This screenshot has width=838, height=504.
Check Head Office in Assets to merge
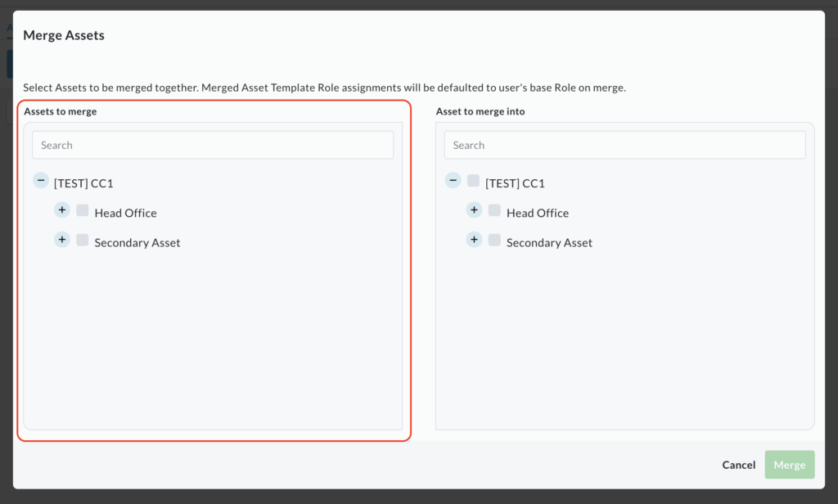tap(83, 210)
